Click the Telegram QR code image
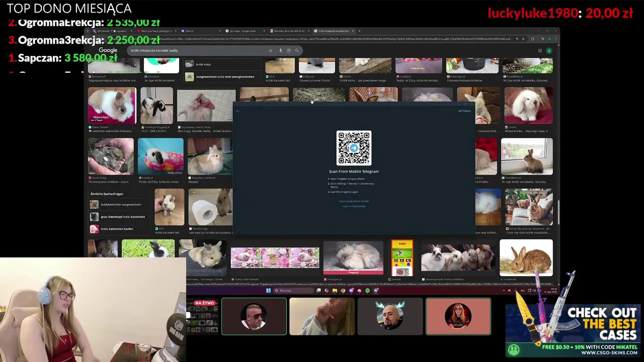This screenshot has width=644, height=362. [x=354, y=148]
